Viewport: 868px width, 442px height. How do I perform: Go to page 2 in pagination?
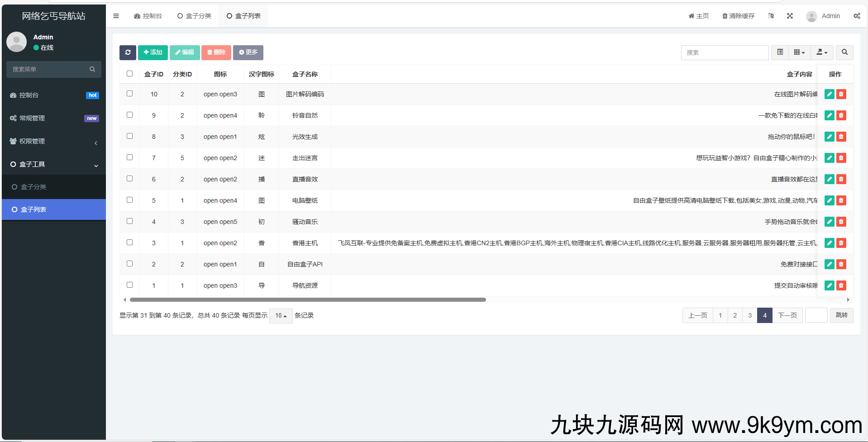click(735, 315)
